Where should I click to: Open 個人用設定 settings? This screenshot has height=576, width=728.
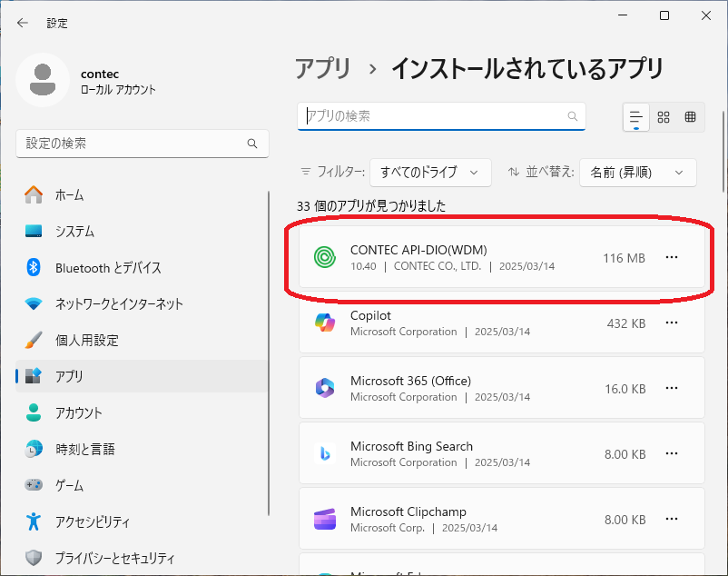(142, 340)
